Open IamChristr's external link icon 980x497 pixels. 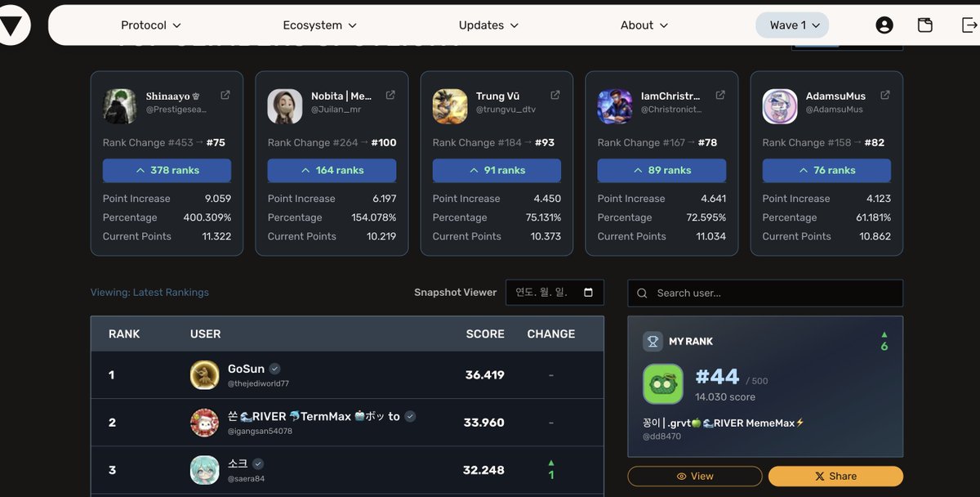[720, 95]
